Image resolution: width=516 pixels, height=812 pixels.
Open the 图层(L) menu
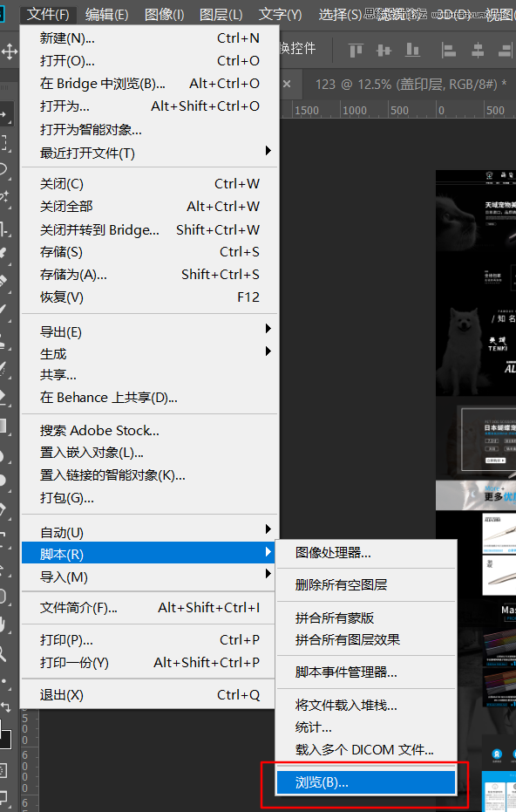pyautogui.click(x=221, y=15)
